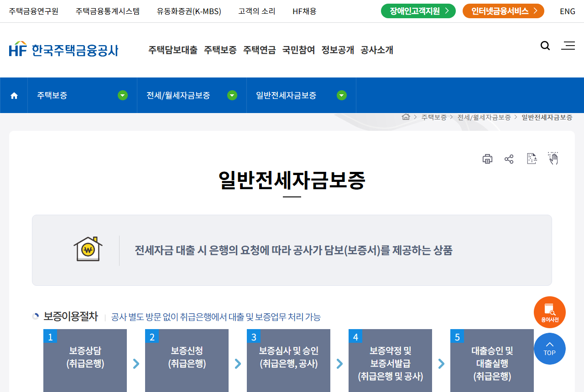Viewport: 584px width, 392px height.
Task: Click the house with won symbol icon
Action: (88, 249)
